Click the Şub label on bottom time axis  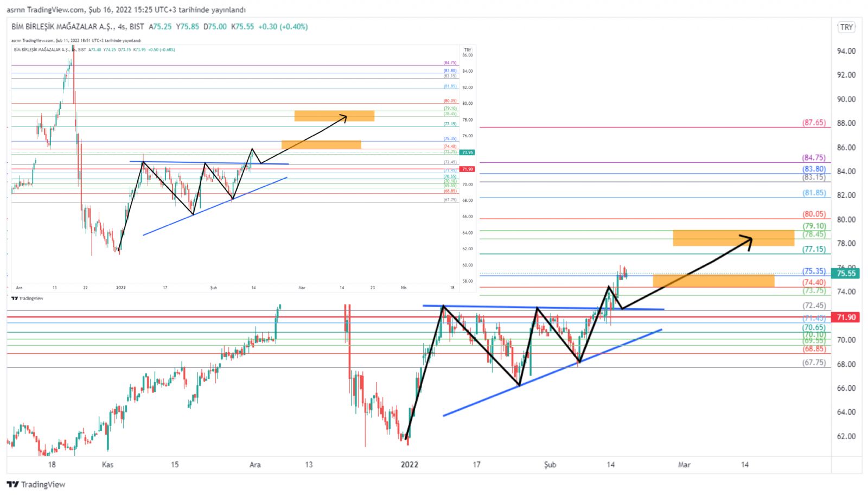pyautogui.click(x=550, y=465)
